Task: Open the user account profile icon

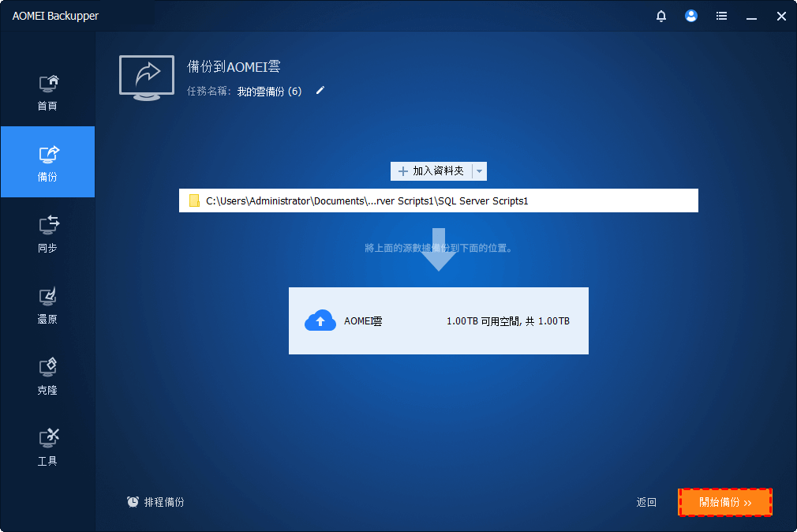Action: 690,17
